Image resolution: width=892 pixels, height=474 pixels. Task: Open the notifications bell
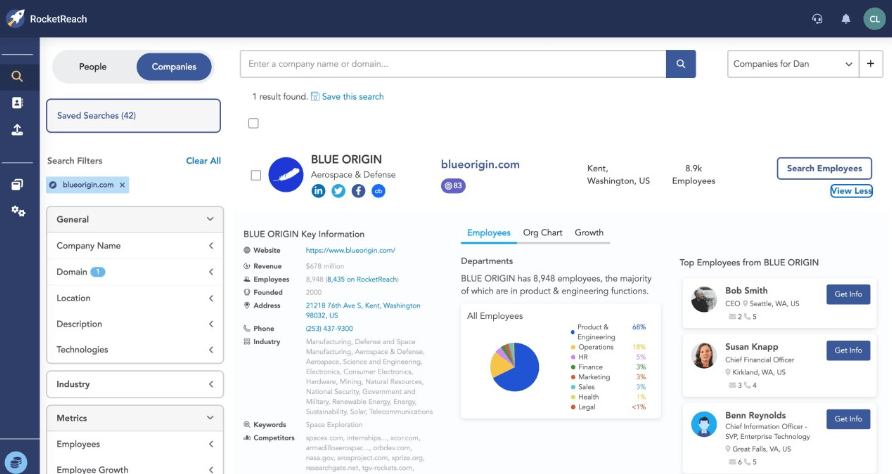pyautogui.click(x=846, y=19)
